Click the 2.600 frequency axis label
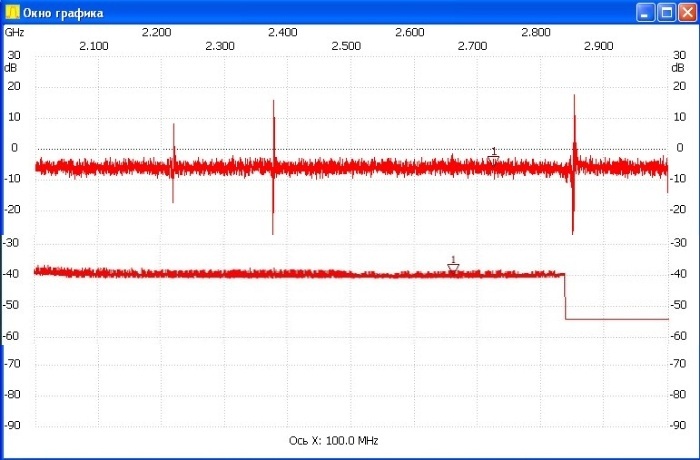Image resolution: width=700 pixels, height=460 pixels. [409, 32]
